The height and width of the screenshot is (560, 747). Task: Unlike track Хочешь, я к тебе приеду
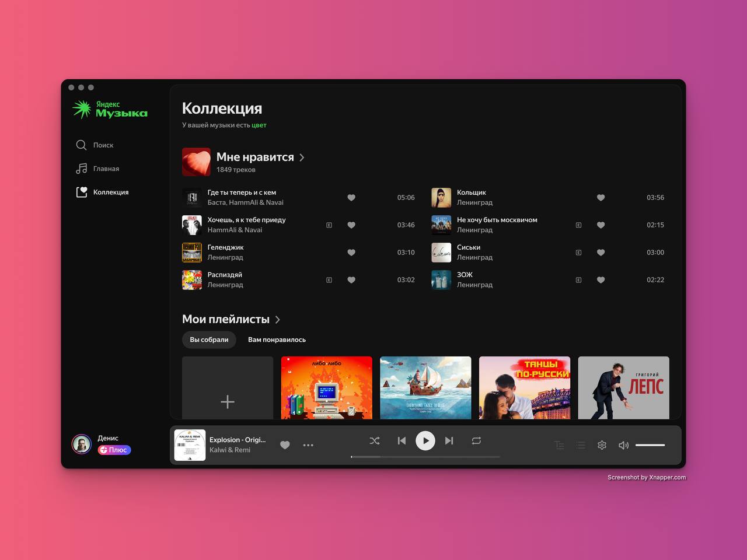(351, 225)
